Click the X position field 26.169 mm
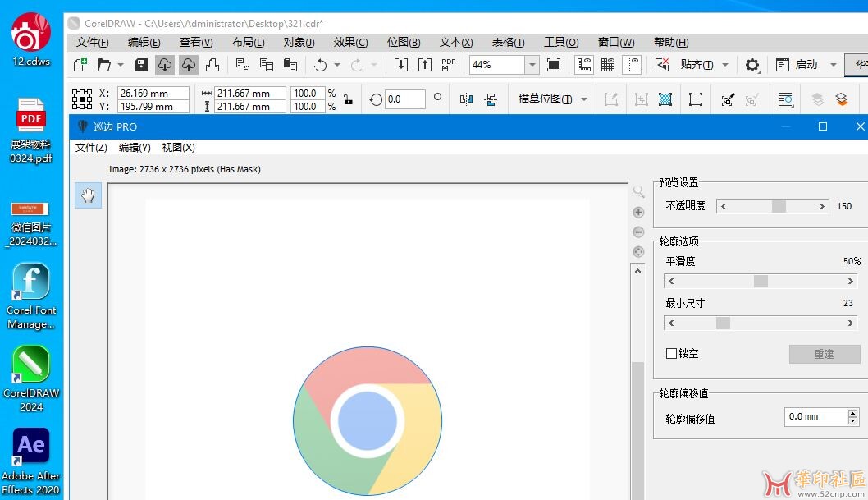The width and height of the screenshot is (868, 500). coord(153,93)
